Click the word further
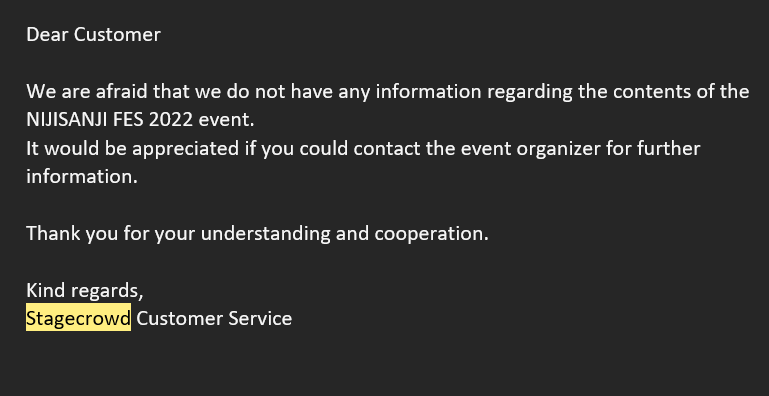The width and height of the screenshot is (769, 396). click(x=668, y=148)
